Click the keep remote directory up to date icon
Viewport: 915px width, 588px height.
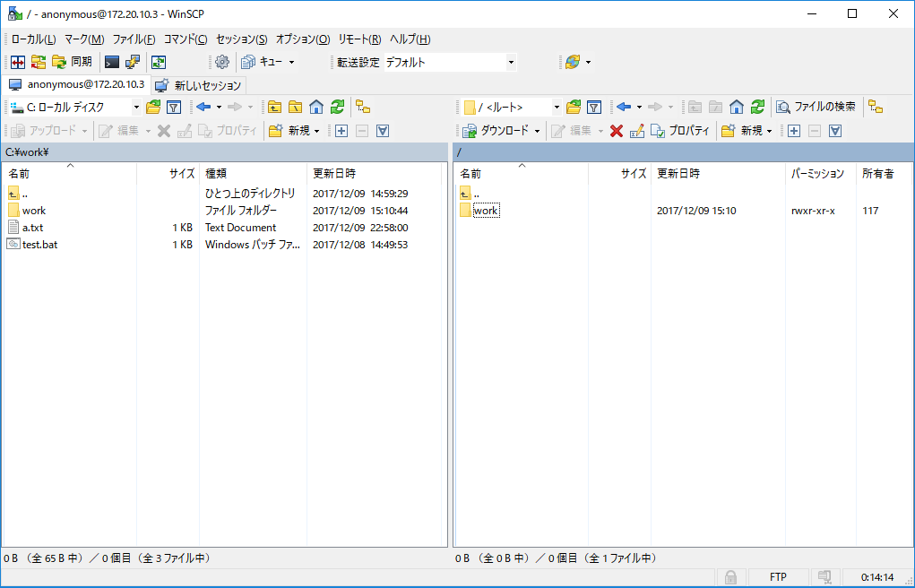coord(159,62)
